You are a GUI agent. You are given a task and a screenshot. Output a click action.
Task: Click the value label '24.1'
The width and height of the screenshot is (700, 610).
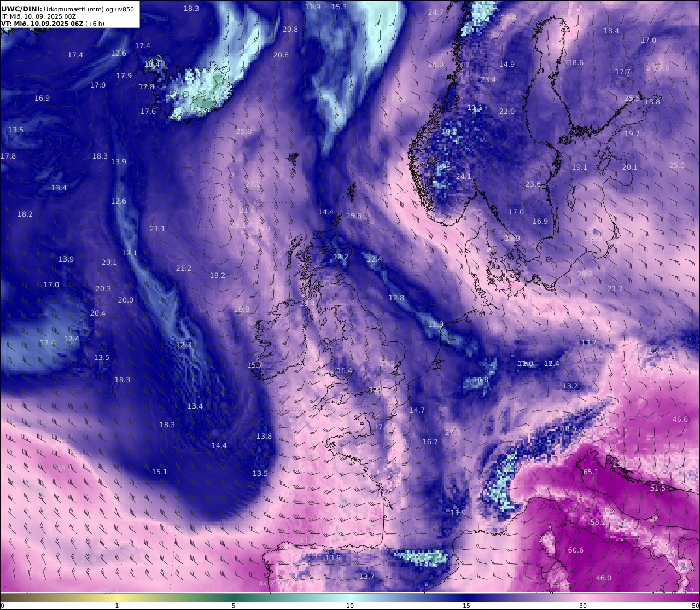[464, 176]
